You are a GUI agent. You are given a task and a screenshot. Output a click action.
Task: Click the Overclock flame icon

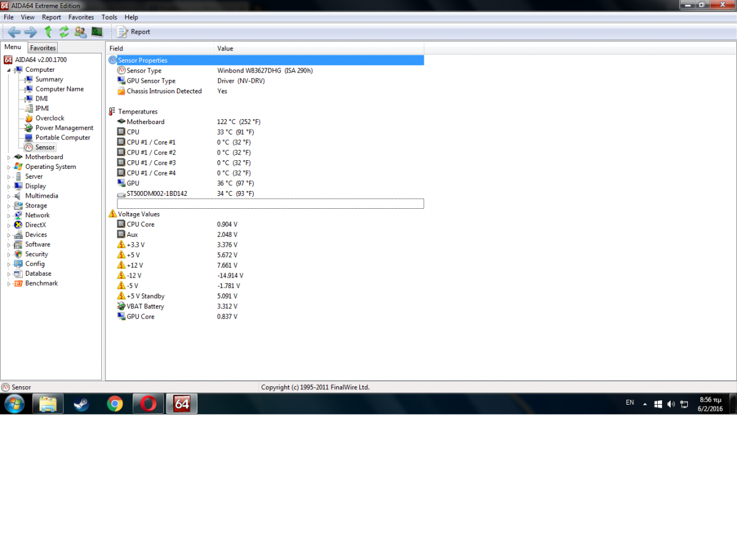(x=29, y=118)
